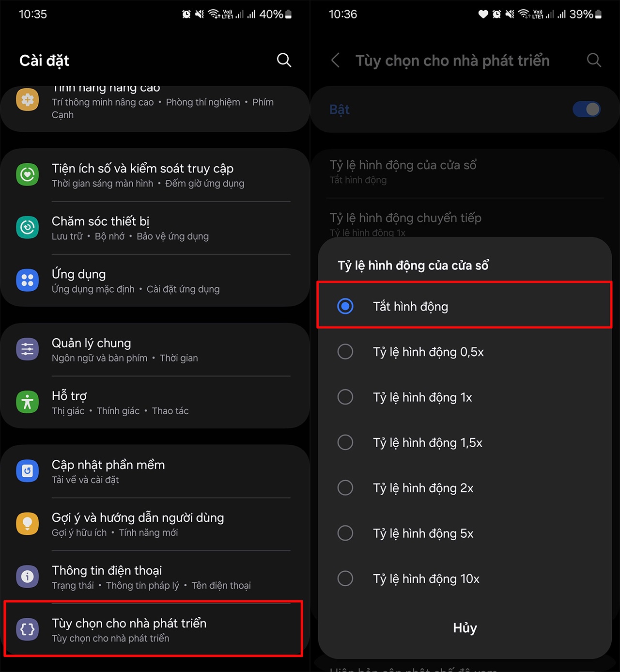Select Tỷ lệ hình động 0,5x
The image size is (620, 672).
(x=465, y=352)
